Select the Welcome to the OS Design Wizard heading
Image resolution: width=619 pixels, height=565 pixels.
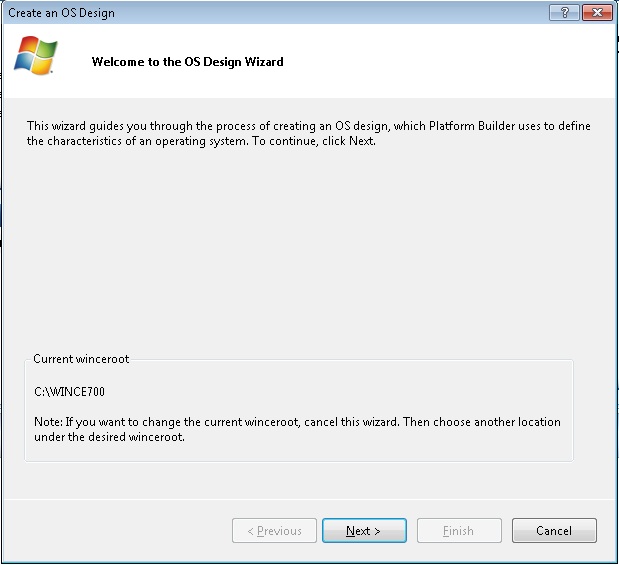click(x=188, y=62)
